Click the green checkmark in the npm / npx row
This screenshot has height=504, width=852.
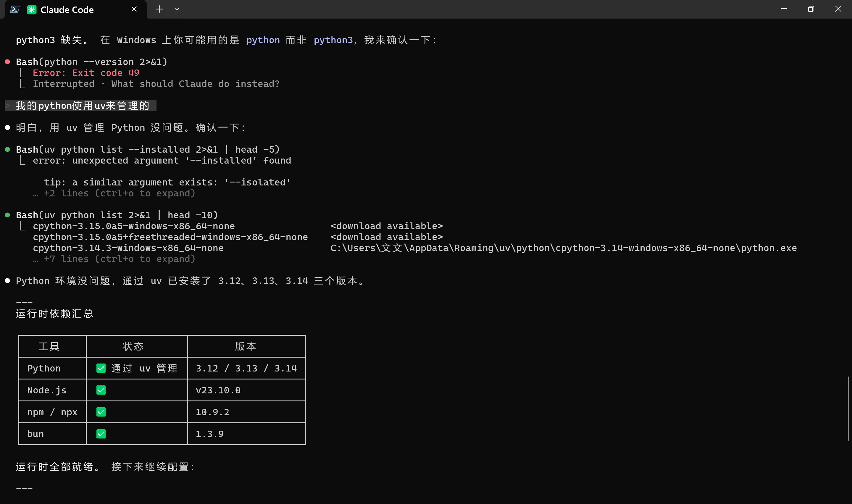(101, 412)
